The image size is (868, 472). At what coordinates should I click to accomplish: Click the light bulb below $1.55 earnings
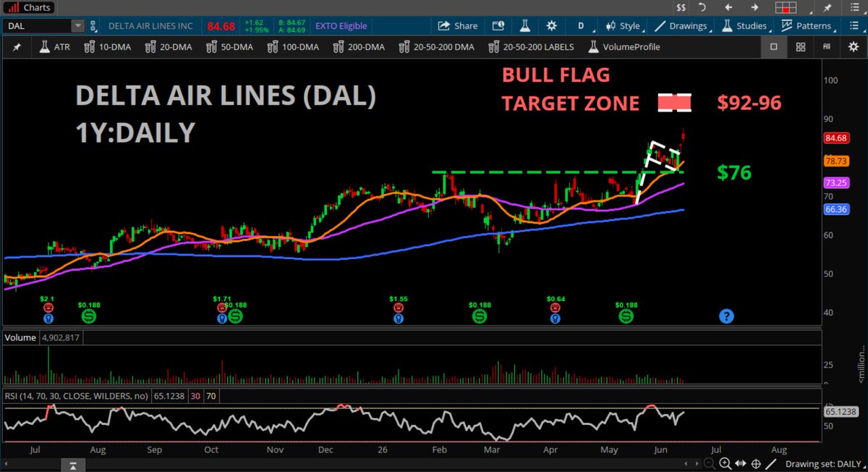click(x=398, y=317)
